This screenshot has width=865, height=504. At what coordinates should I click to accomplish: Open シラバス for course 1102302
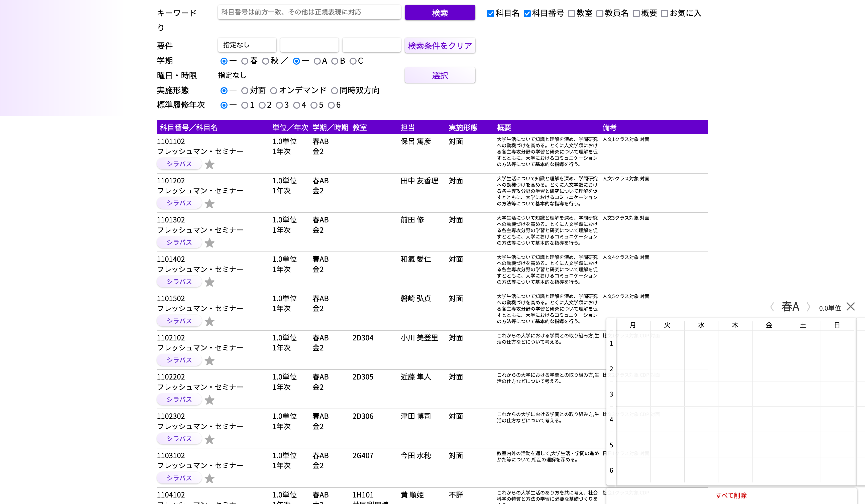(x=179, y=439)
